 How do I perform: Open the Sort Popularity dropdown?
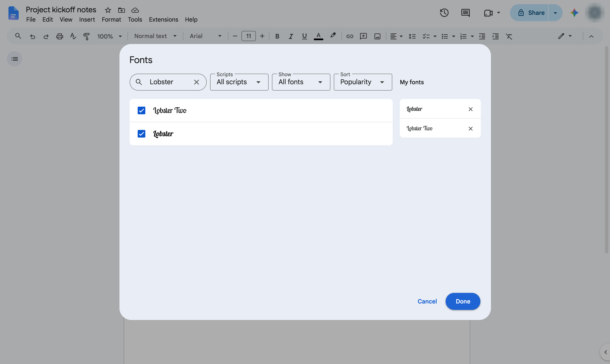[x=363, y=82]
